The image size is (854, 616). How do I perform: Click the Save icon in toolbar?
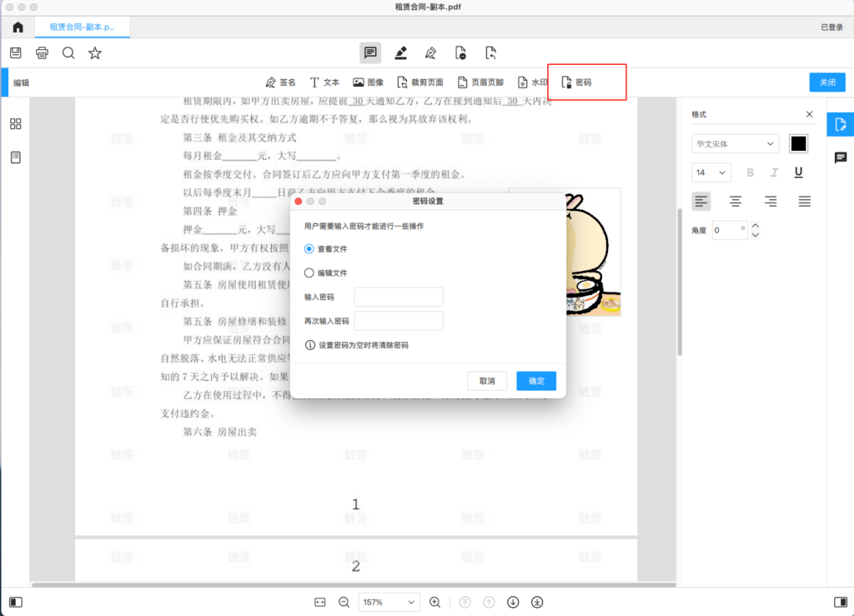point(16,53)
